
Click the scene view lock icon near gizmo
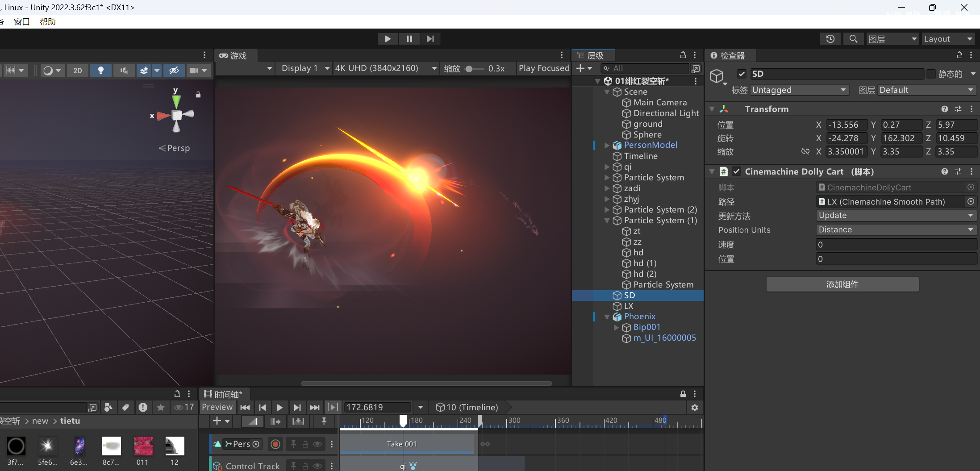click(198, 95)
